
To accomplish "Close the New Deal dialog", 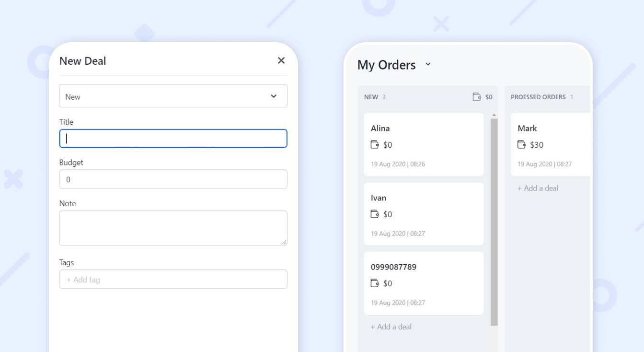I will [281, 61].
